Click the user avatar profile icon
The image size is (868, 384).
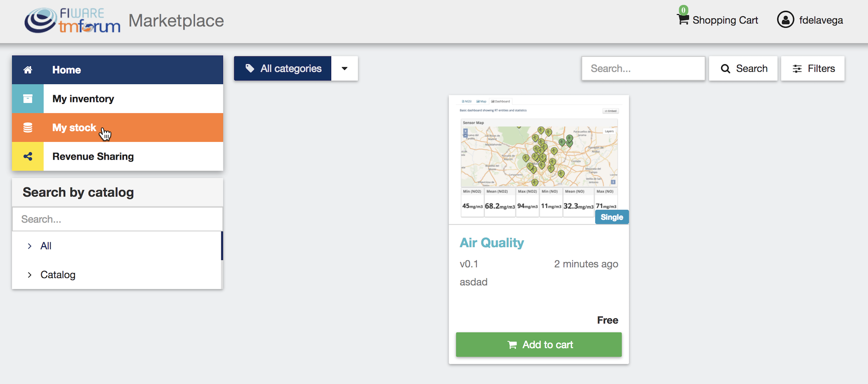[786, 19]
